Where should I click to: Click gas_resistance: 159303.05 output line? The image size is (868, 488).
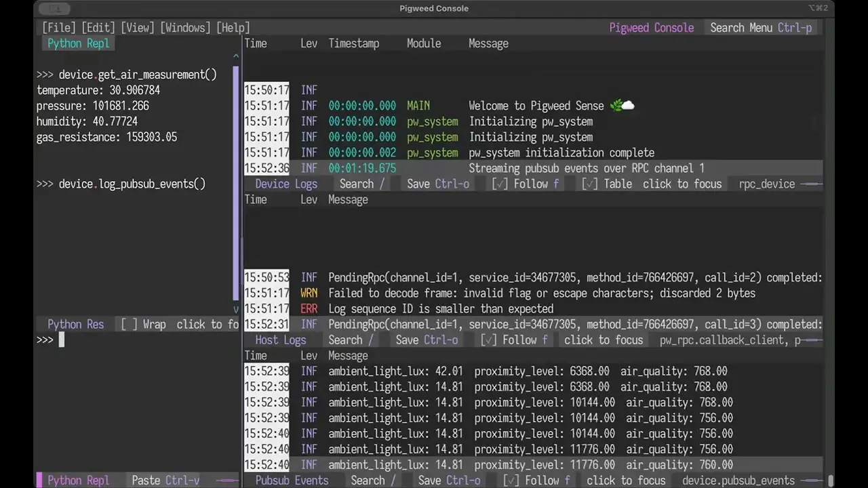pos(106,137)
